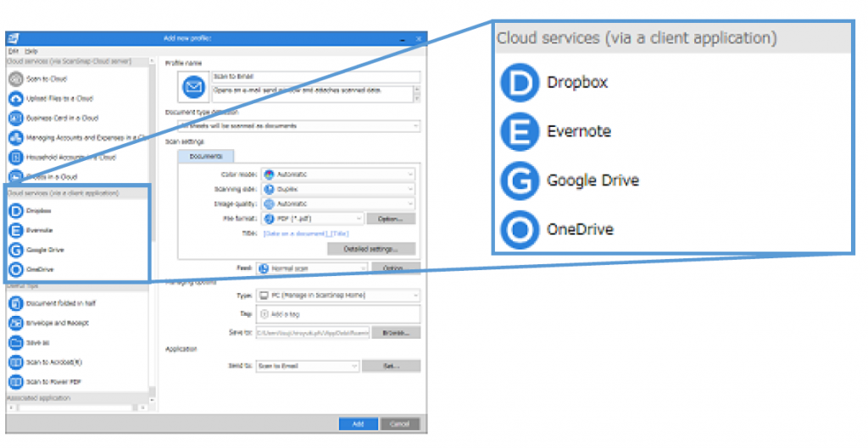Click the OneDrive icon in enlarged callout
868x448 pixels.
[520, 230]
